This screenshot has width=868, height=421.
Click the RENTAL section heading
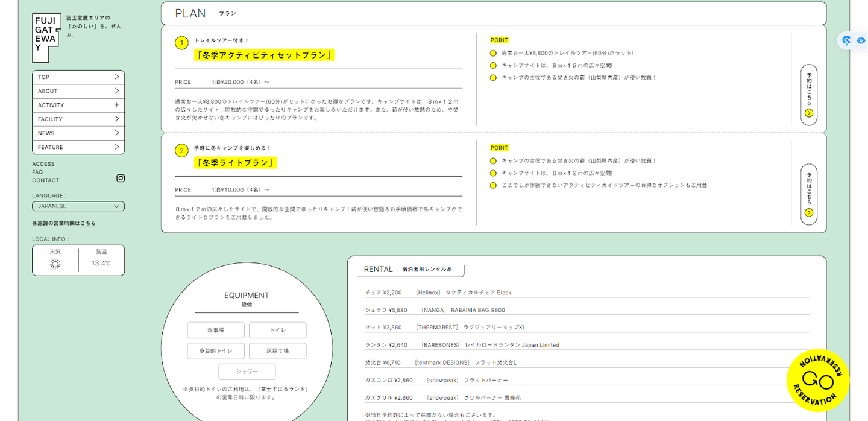[407, 269]
